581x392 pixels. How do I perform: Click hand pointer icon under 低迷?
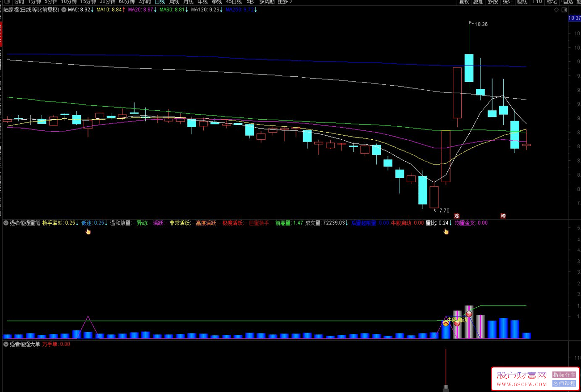click(88, 231)
